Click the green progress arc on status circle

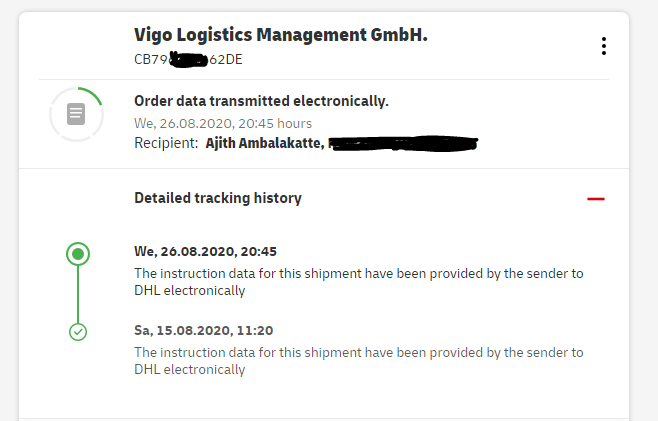click(x=90, y=96)
